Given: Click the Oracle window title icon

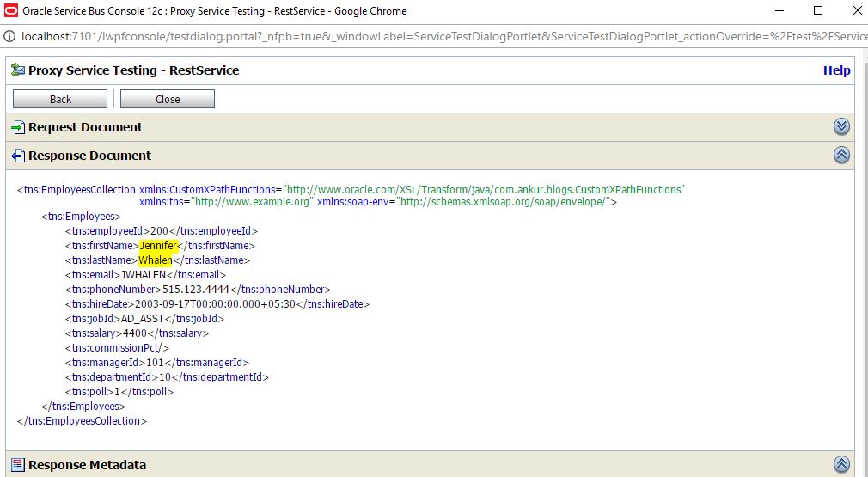Looking at the screenshot, I should [x=10, y=10].
